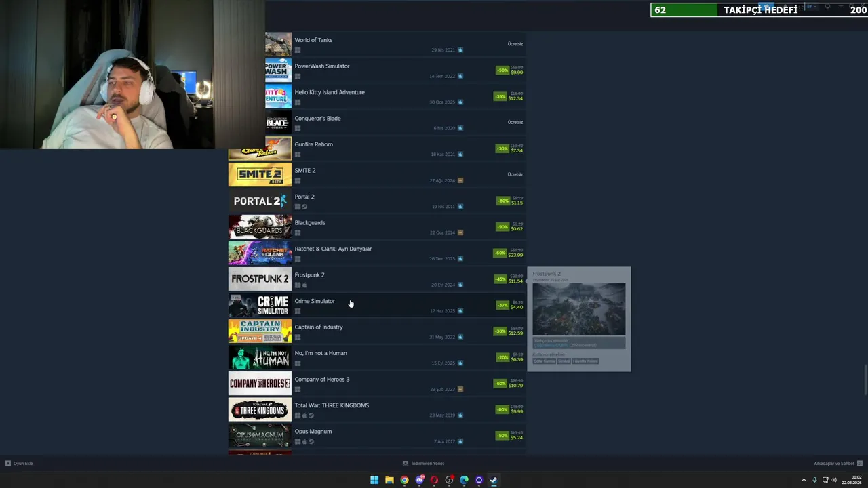Select the Frostpunk 2 capsule image
The height and width of the screenshot is (488, 868).
click(x=260, y=279)
